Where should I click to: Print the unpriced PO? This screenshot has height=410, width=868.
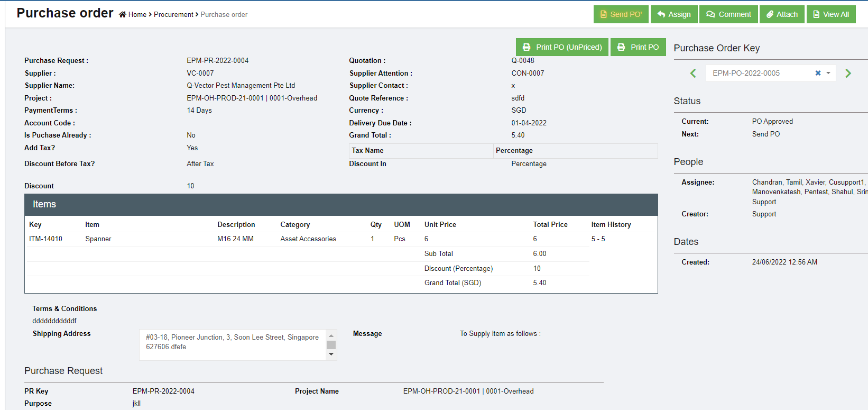click(562, 47)
